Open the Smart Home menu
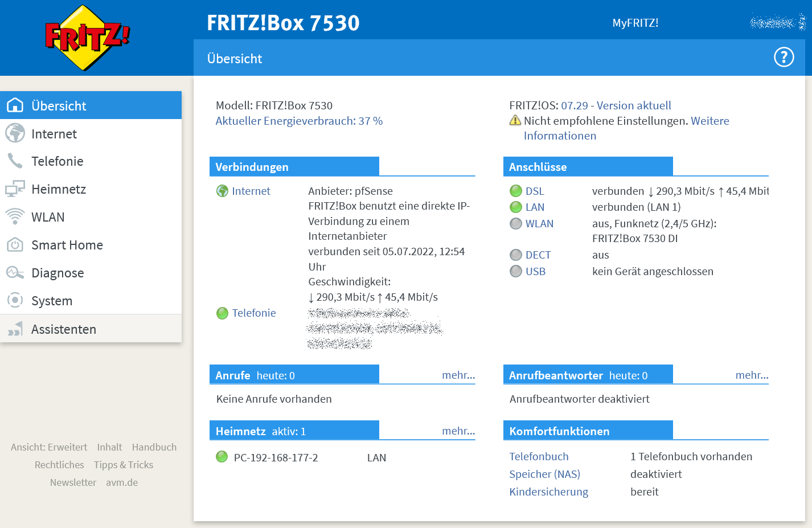This screenshot has height=528, width=812. pyautogui.click(x=91, y=245)
